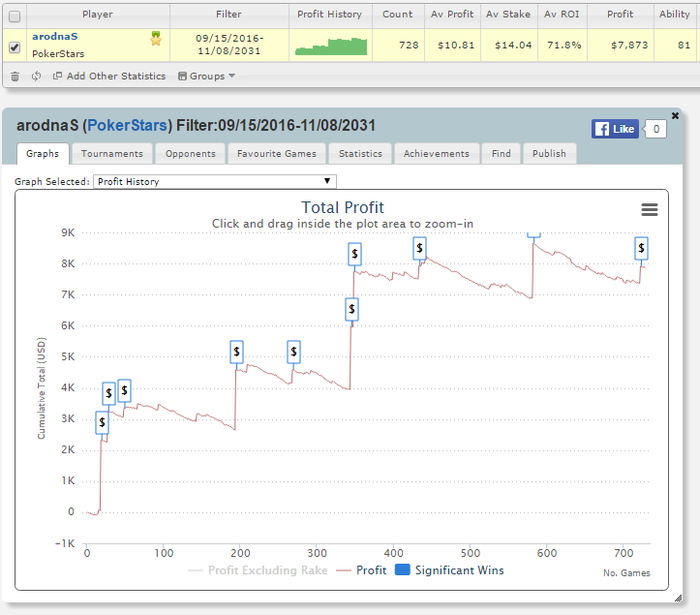This screenshot has width=700, height=615.
Task: Select the Publish tab
Action: (x=549, y=154)
